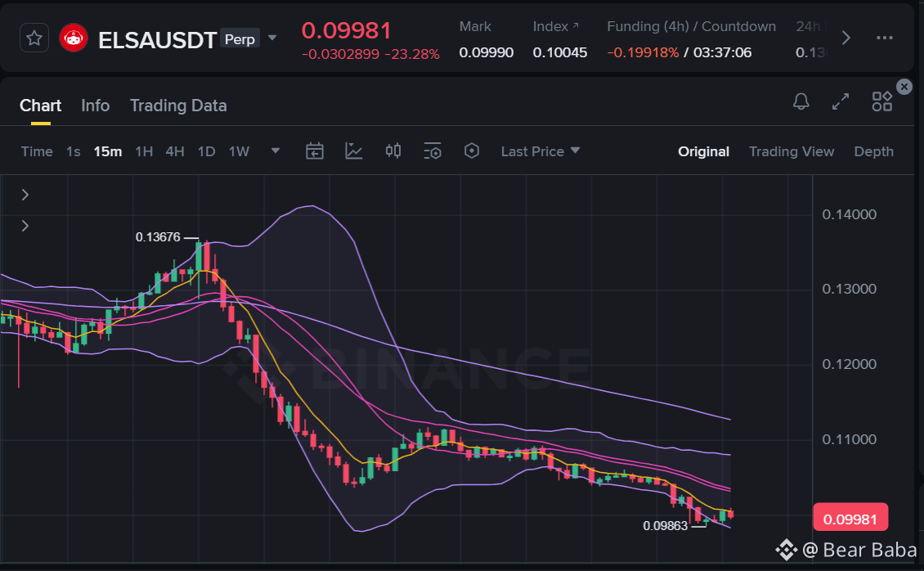The image size is (924, 571).
Task: Open the layout grid widgets icon
Action: 882,101
